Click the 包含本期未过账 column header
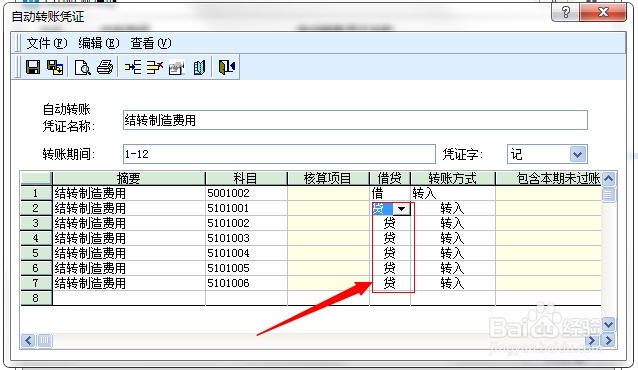This screenshot has height=370, width=638. click(x=548, y=178)
